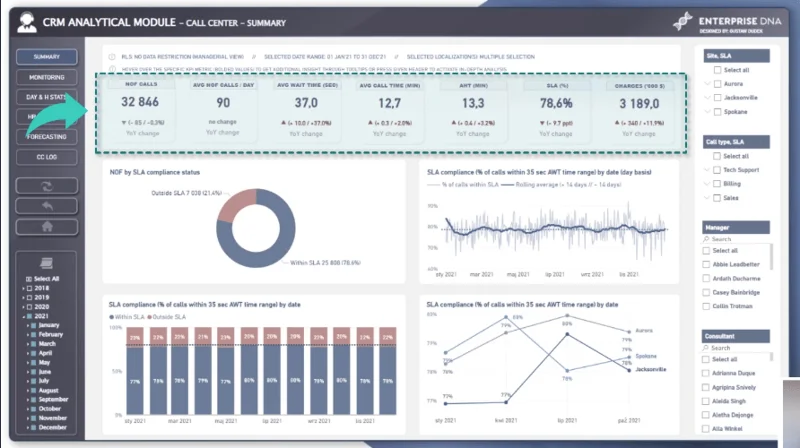This screenshot has height=448, width=800.
Task: Expand the 2018 year tree node
Action: (x=23, y=288)
